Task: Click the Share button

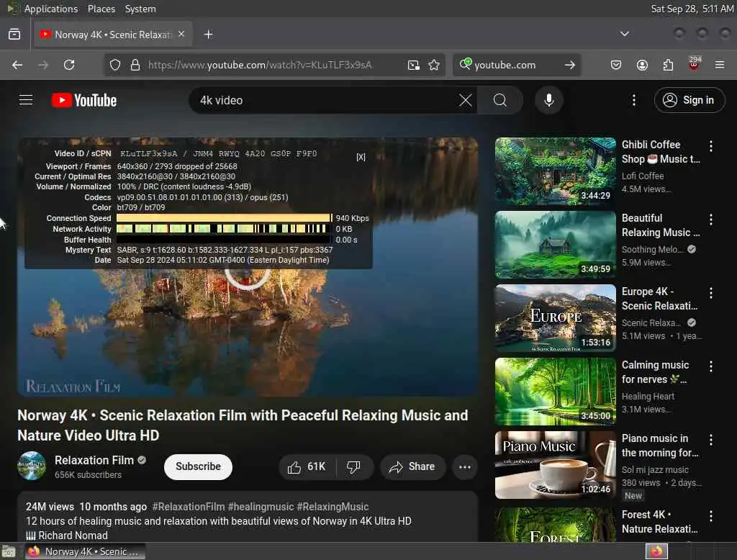Action: coord(412,467)
